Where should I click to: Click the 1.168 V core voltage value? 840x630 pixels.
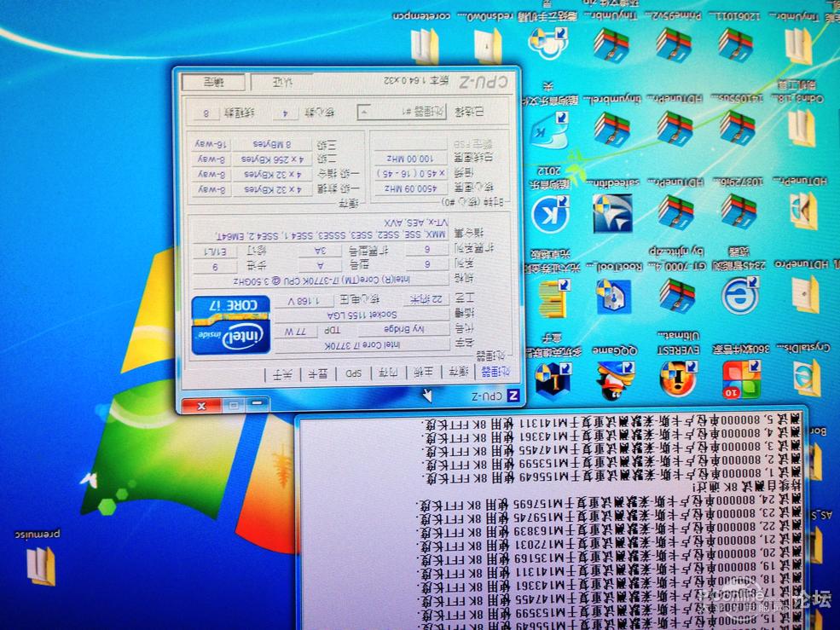(304, 302)
